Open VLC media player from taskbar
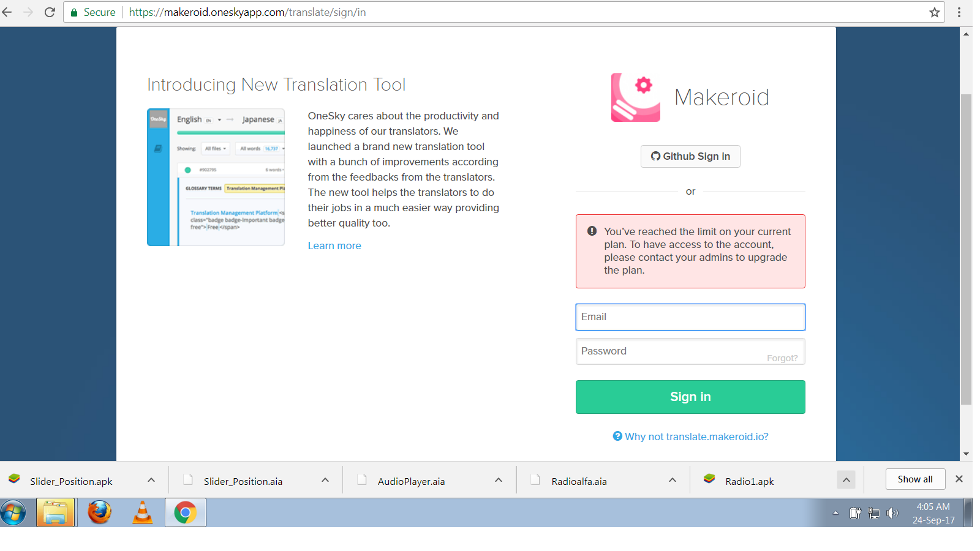The width and height of the screenshot is (980, 551). click(142, 512)
